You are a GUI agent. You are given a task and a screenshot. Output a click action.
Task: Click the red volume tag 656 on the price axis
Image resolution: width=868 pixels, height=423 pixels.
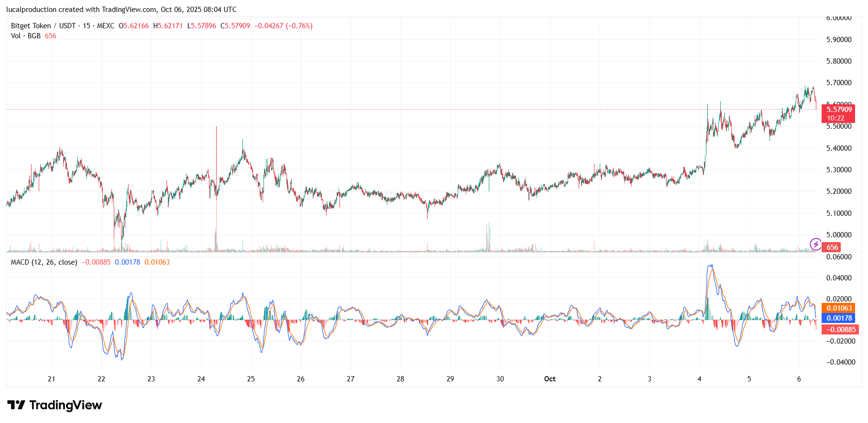832,247
